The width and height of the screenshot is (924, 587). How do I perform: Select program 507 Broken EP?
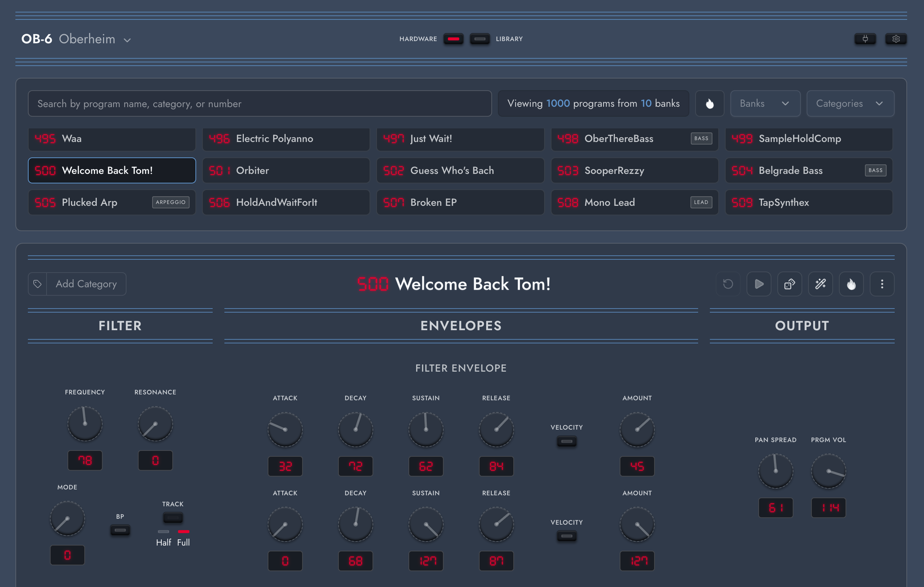460,202
